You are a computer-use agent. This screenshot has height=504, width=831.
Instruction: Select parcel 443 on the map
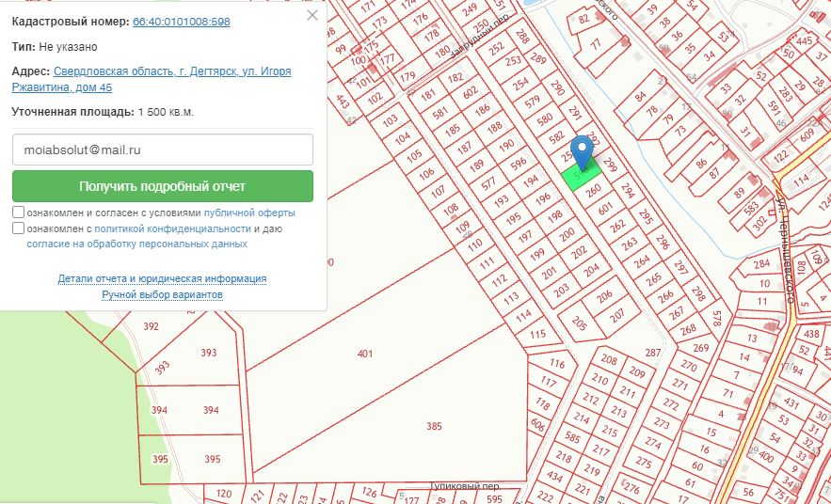click(x=343, y=102)
